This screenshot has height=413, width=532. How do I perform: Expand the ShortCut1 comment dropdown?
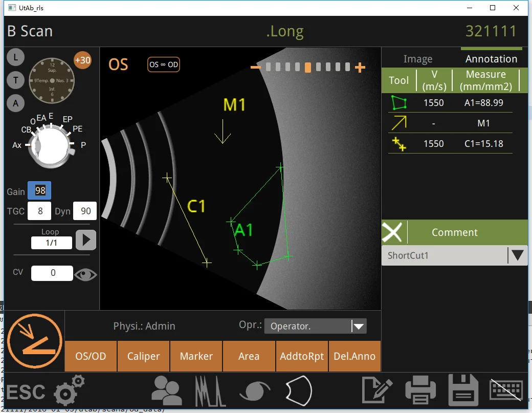coord(517,255)
